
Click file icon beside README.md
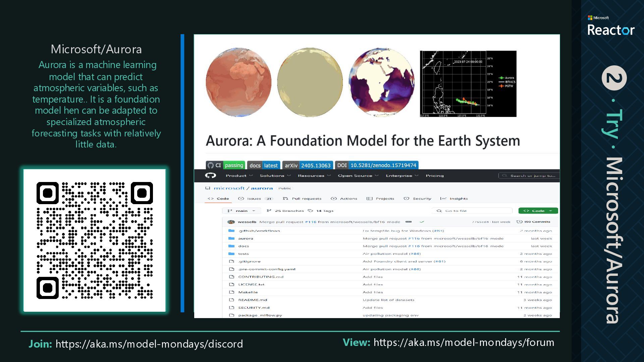231,300
